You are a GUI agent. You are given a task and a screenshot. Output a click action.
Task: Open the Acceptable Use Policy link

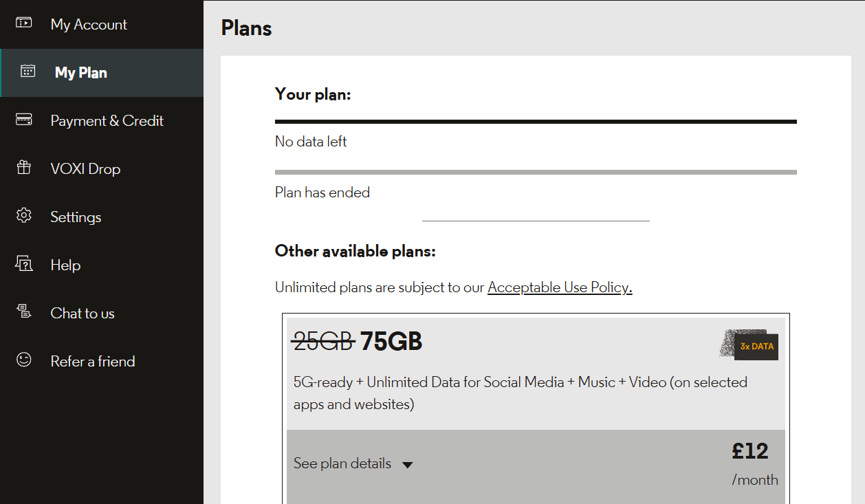pos(559,287)
